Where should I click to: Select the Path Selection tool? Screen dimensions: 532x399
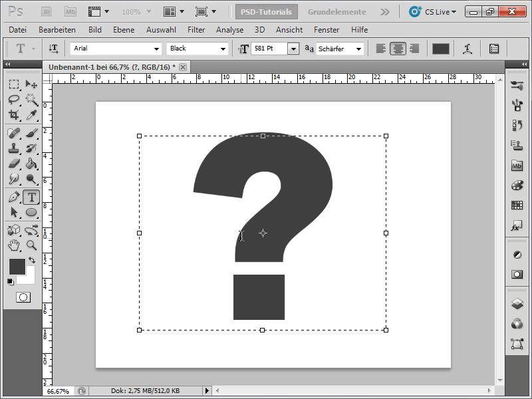coord(14,212)
